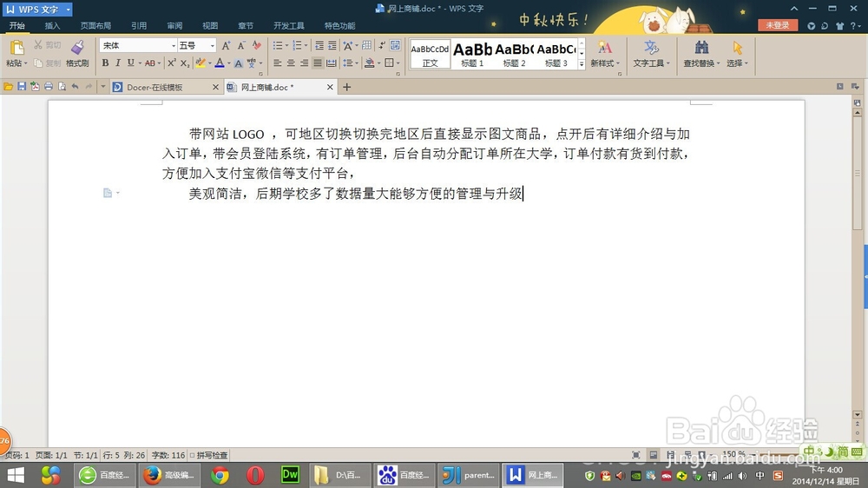Undo the last action
Image resolution: width=868 pixels, height=488 pixels.
pyautogui.click(x=76, y=87)
